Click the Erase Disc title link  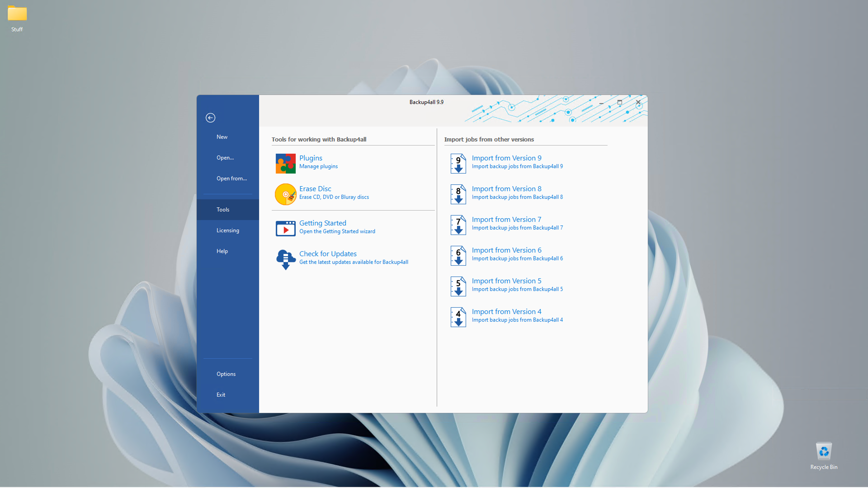pos(315,189)
